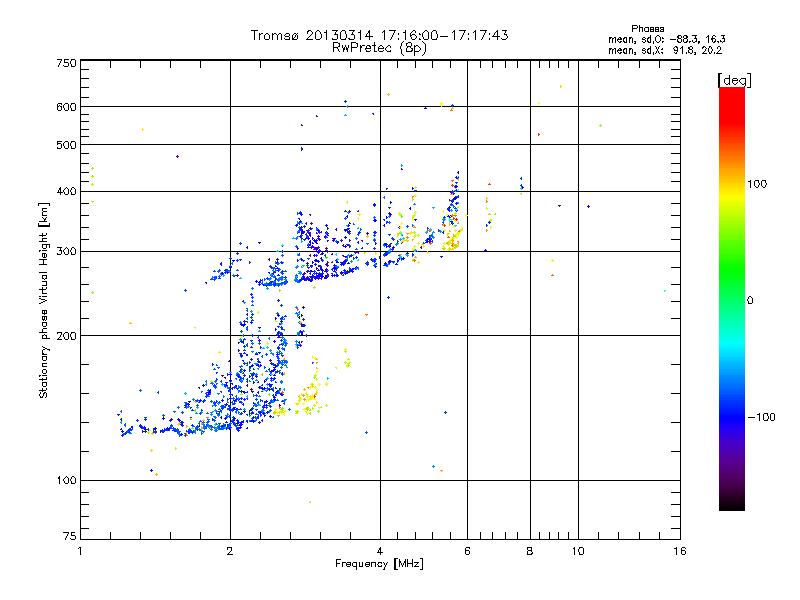
Task: Click the x-axis '10' tick label
Action: pos(578,551)
